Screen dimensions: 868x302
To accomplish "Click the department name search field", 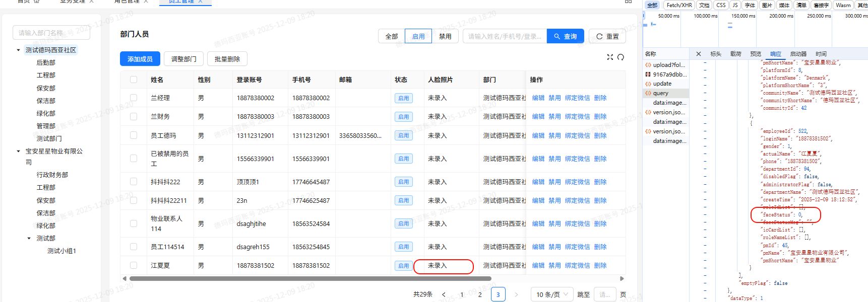I will 51,33.
